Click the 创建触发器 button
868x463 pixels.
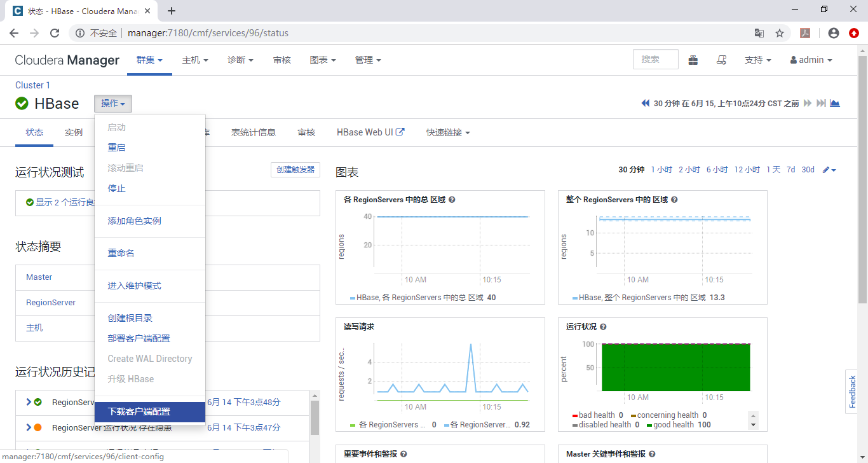tap(295, 170)
